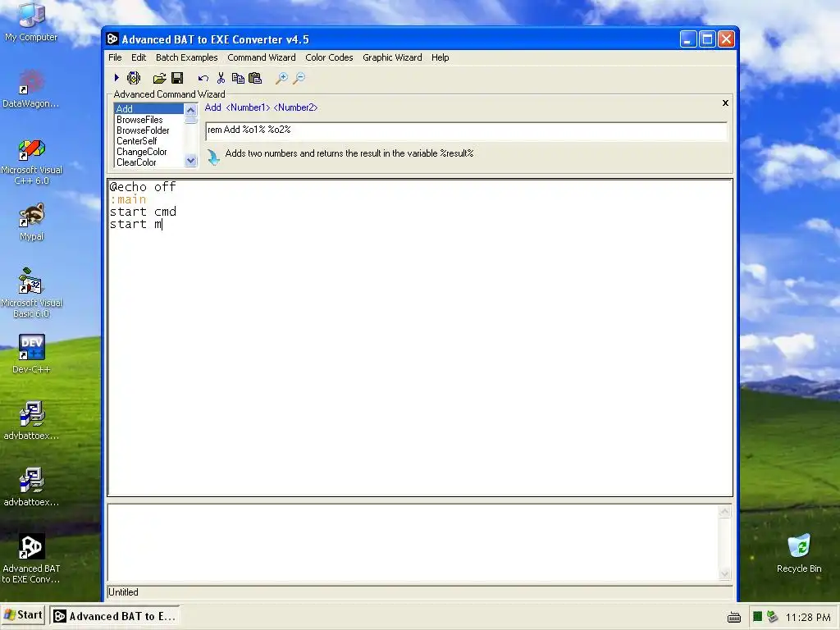Open the File menu
Screen dimensions: 840x630
[115, 57]
